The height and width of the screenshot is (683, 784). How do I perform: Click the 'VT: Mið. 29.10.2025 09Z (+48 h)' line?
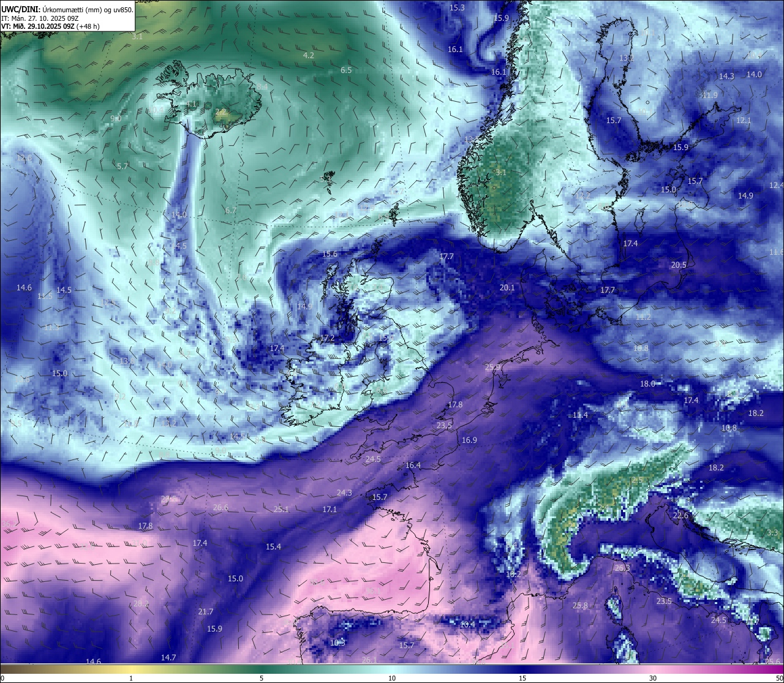pyautogui.click(x=50, y=26)
